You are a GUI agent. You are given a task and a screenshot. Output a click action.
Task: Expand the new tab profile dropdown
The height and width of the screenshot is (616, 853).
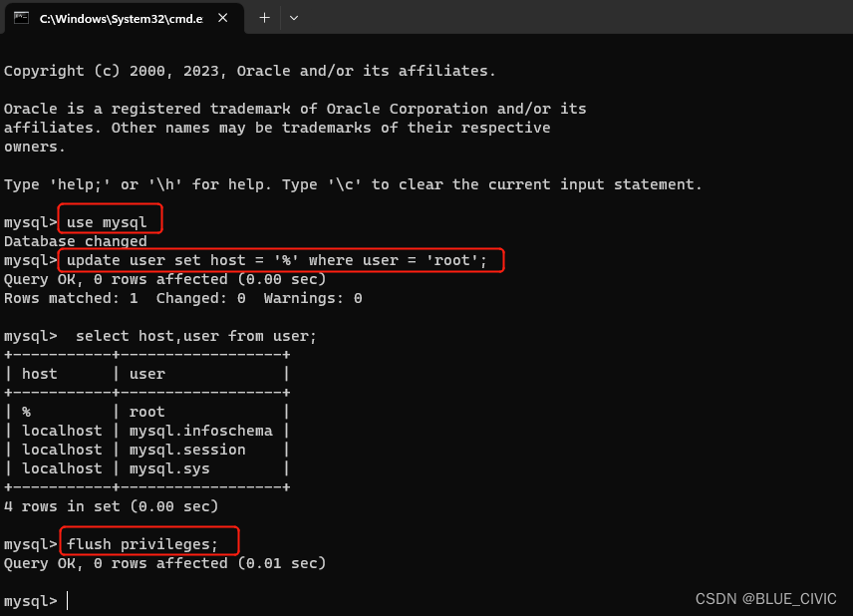(x=294, y=18)
